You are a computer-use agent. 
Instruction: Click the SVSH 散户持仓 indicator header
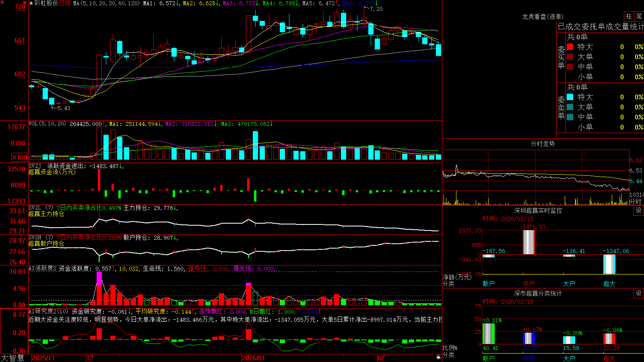coord(103,237)
